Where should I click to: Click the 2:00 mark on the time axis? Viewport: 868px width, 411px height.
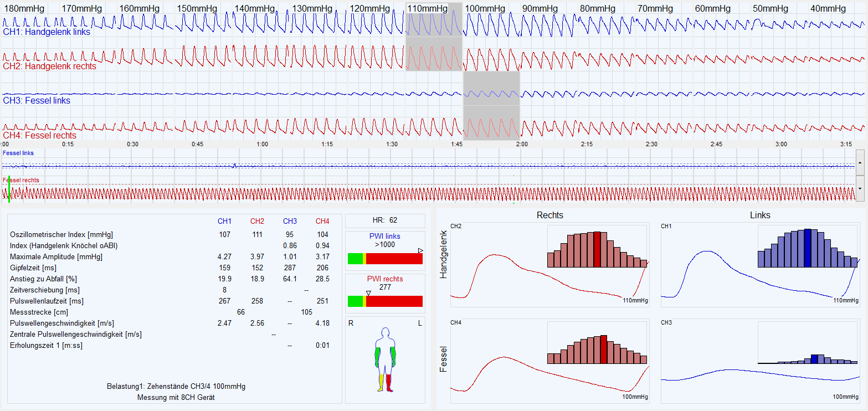pos(521,144)
